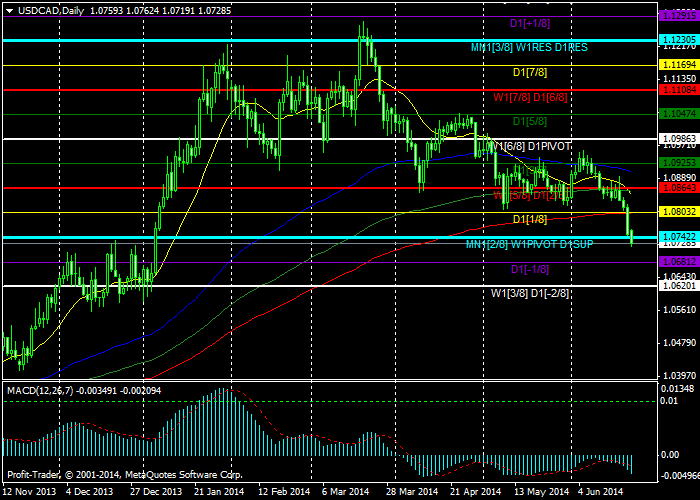This screenshot has height=500, width=700.
Task: Click the 1.05610 price axis value
Action: 679,309
